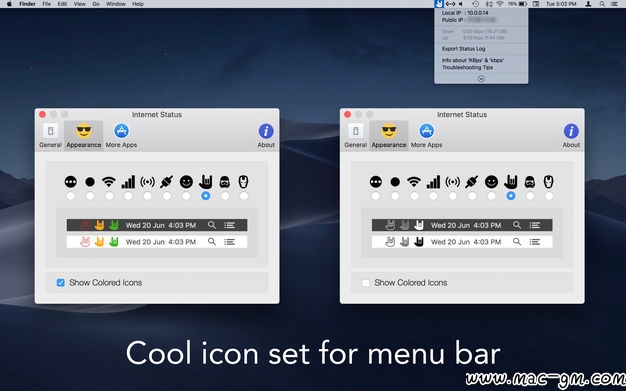
Task: Select radio button under plug icon, right window
Action: 472,196
